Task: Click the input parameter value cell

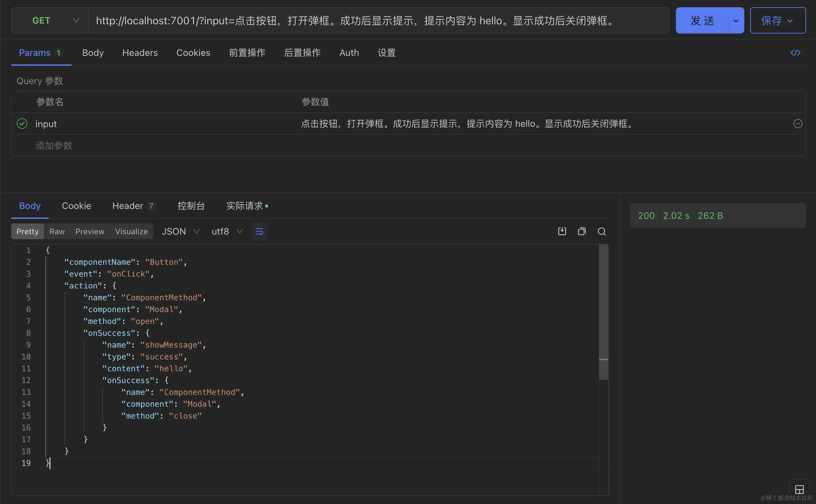Action: pyautogui.click(x=468, y=124)
